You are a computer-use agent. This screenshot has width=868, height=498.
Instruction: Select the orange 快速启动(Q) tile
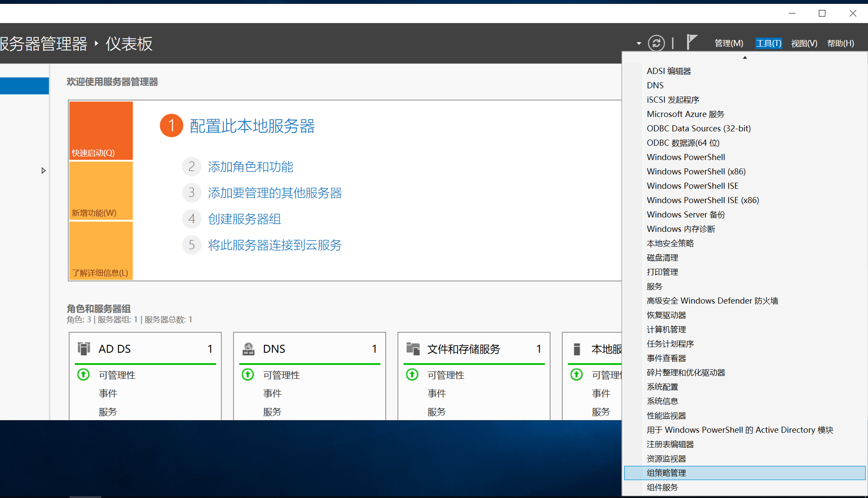click(101, 130)
